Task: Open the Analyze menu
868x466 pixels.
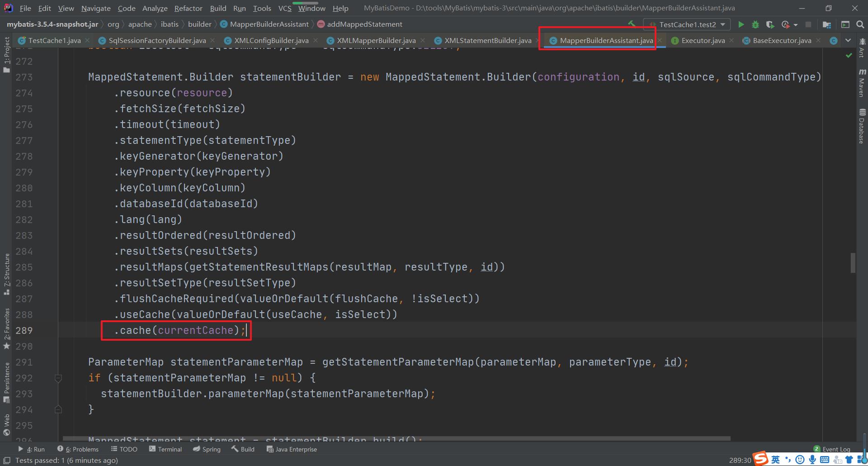Action: (x=155, y=8)
